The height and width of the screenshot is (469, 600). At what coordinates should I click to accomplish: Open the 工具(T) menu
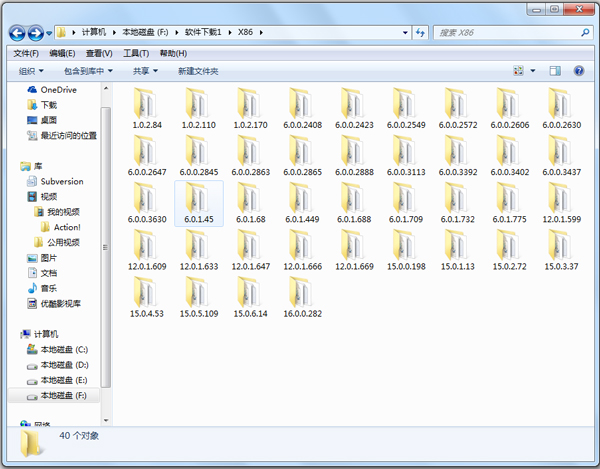tap(136, 53)
